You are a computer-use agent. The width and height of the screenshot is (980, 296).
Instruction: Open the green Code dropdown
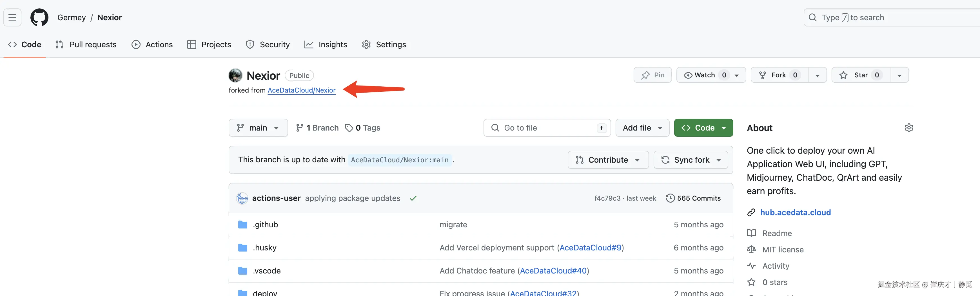click(703, 128)
